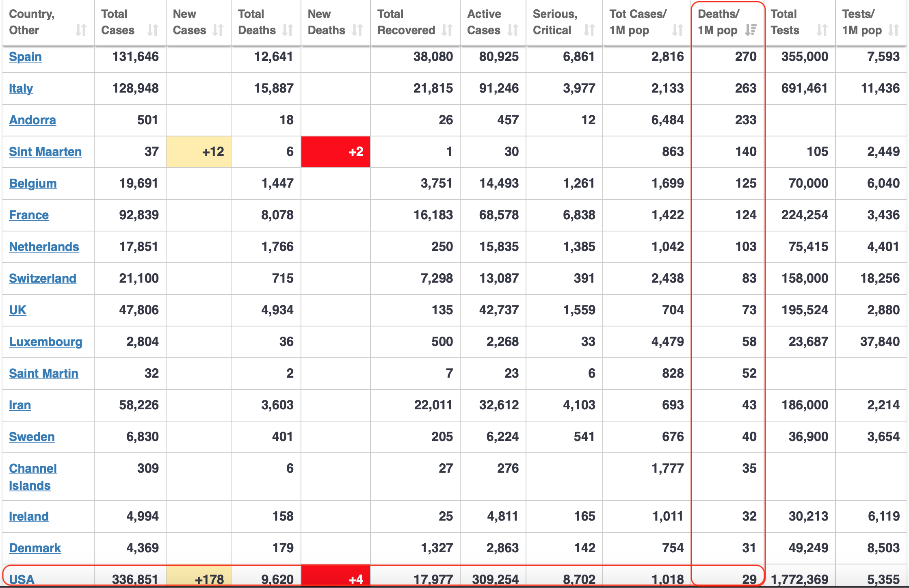Image resolution: width=909 pixels, height=588 pixels.
Task: Sort by Country, Other column arrows
Action: point(81,30)
